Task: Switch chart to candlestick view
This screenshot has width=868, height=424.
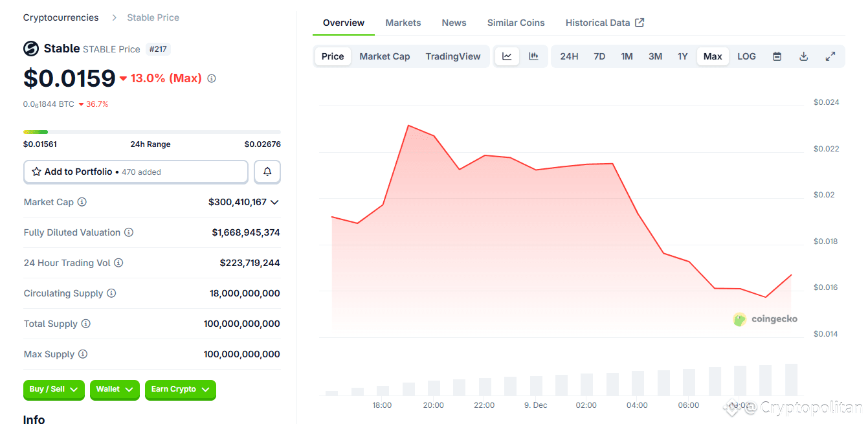Action: [533, 56]
